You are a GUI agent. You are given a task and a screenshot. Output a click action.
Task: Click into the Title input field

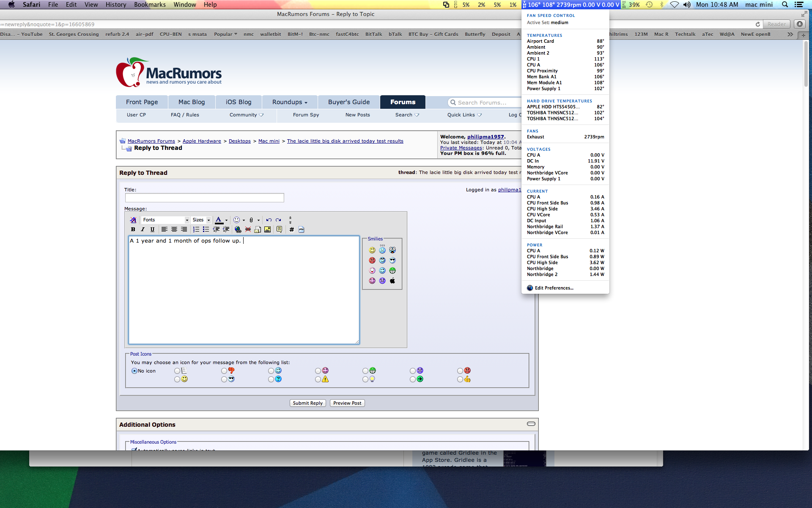(x=204, y=198)
